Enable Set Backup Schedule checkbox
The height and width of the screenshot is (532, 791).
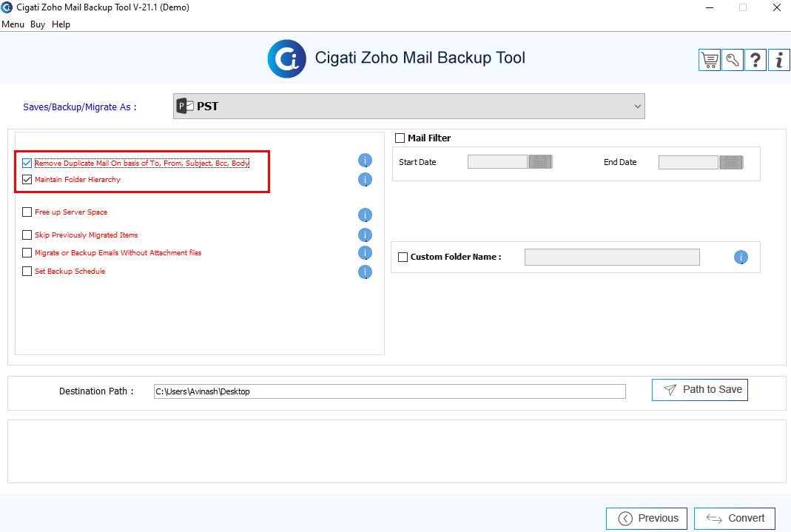pyautogui.click(x=27, y=272)
